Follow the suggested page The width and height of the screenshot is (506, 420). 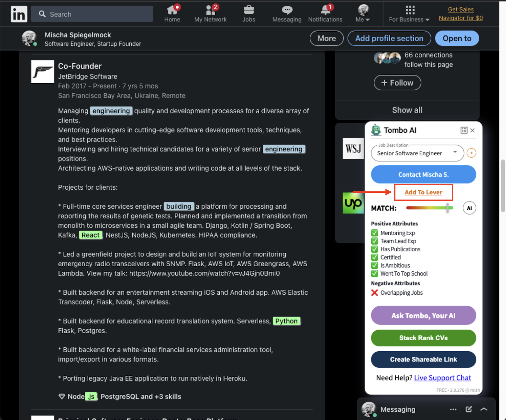[397, 83]
